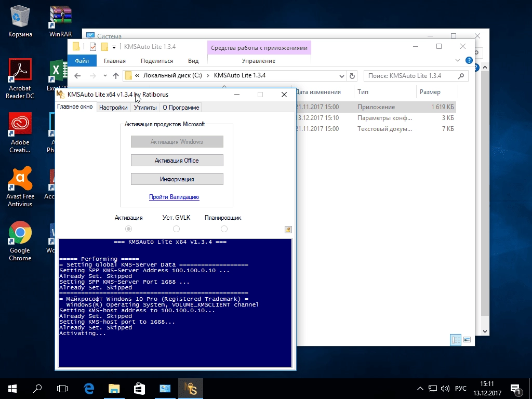Click the Активация Office button

coord(177,161)
